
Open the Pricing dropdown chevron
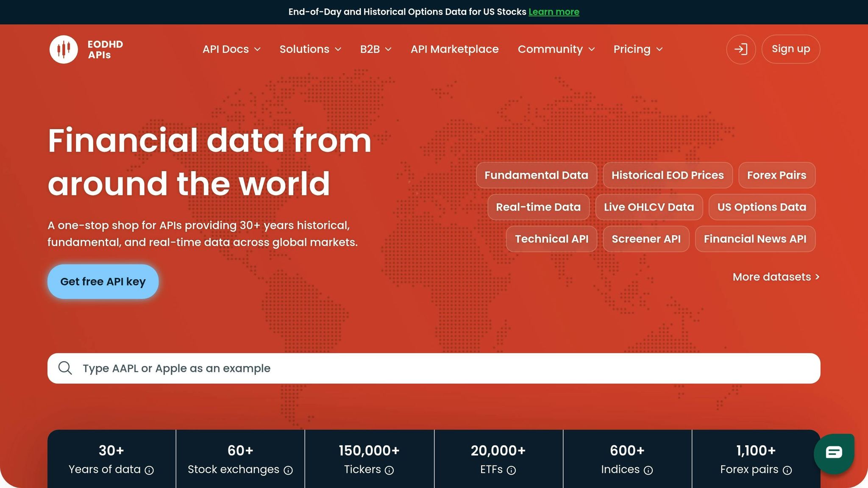[x=659, y=49]
